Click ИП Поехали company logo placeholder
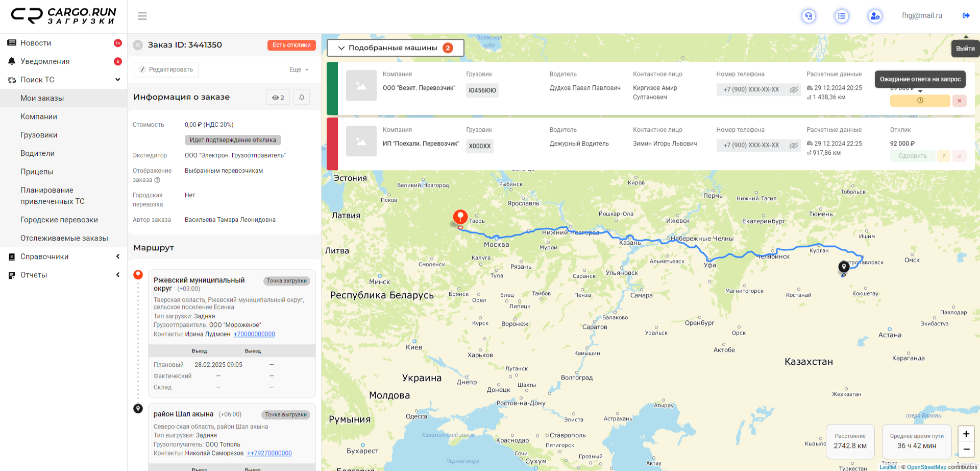This screenshot has height=471, width=980. (x=361, y=141)
